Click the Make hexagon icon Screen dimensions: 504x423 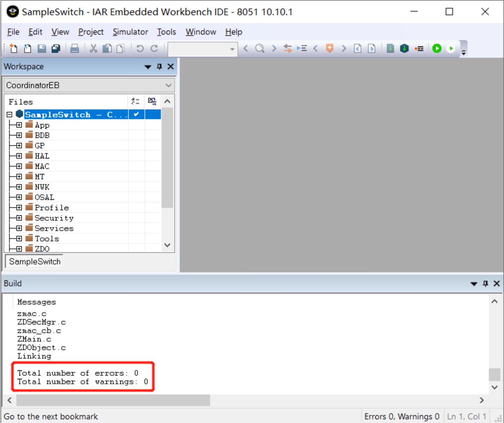(404, 48)
